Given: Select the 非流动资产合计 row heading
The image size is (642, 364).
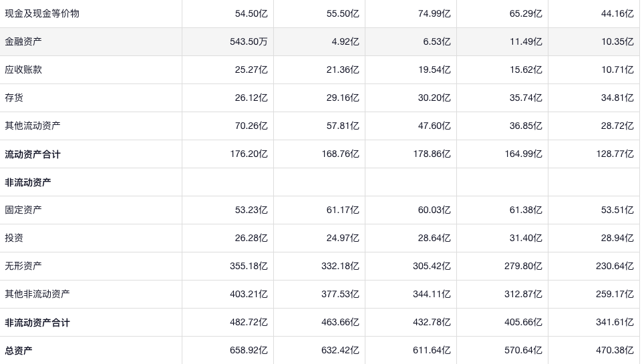Looking at the screenshot, I should pos(37,323).
